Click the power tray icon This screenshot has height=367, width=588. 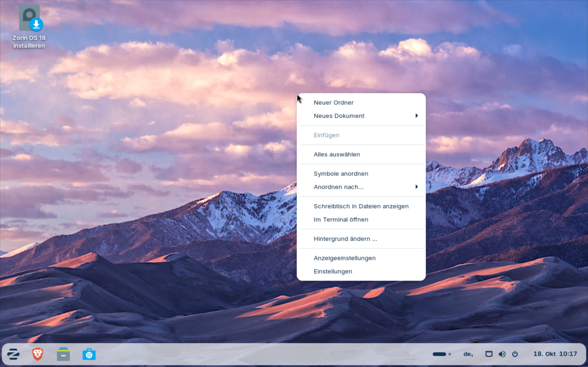(515, 354)
